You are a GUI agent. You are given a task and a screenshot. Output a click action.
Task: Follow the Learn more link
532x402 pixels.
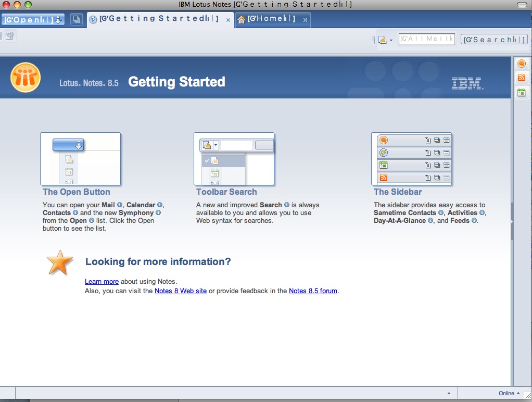click(102, 282)
